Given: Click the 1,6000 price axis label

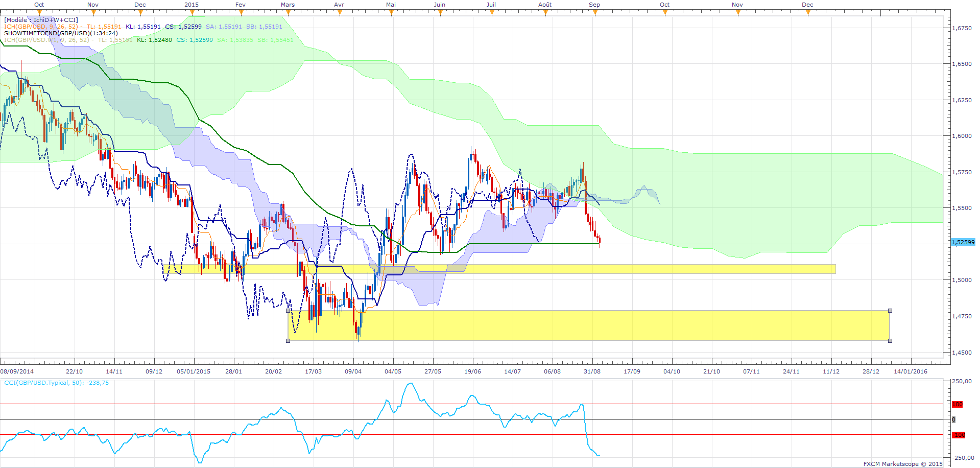Looking at the screenshot, I should (x=962, y=136).
